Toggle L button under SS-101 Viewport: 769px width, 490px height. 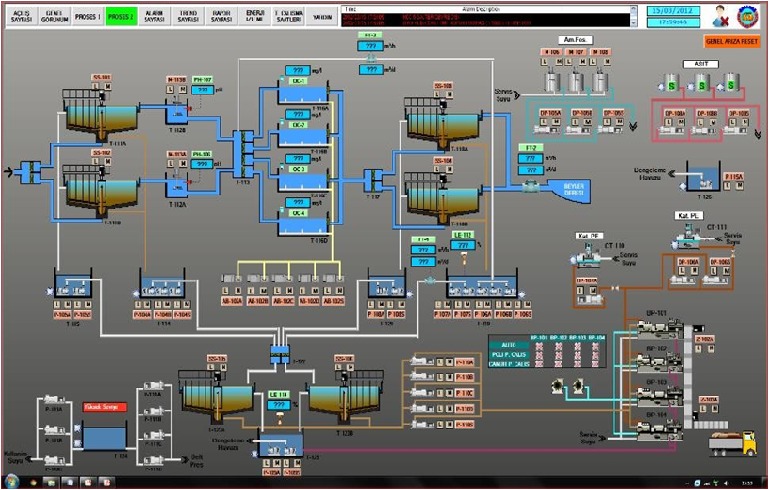(x=98, y=87)
